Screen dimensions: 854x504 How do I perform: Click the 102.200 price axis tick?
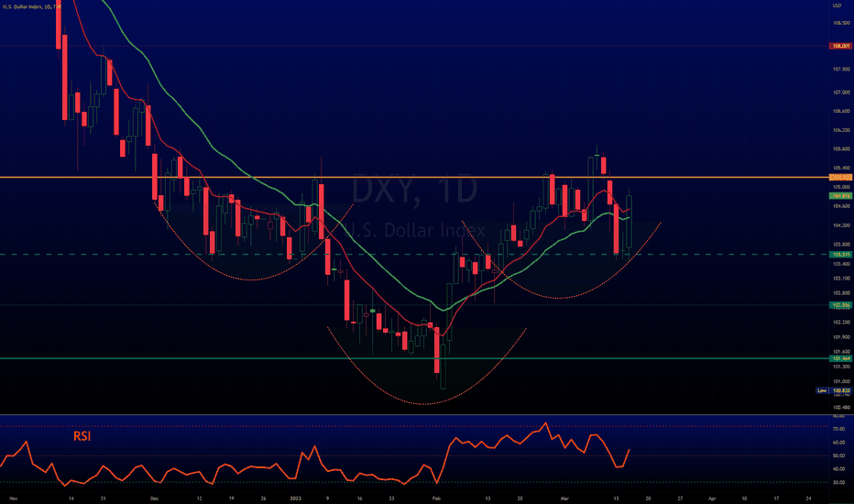point(841,322)
